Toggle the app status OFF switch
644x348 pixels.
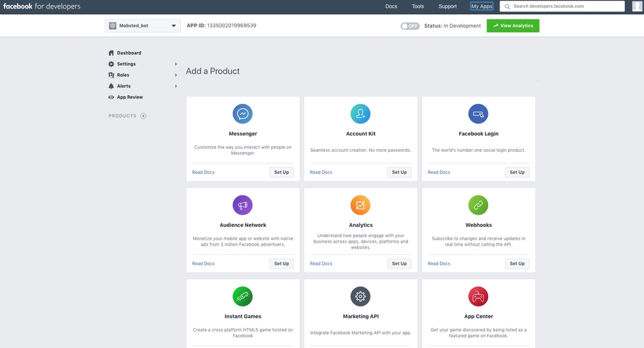(x=409, y=26)
